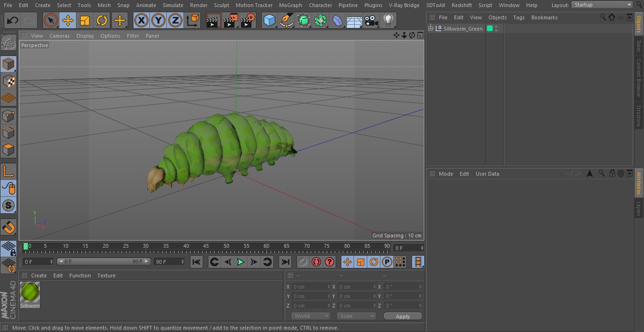
Task: Add a Floor environment object
Action: click(355, 20)
